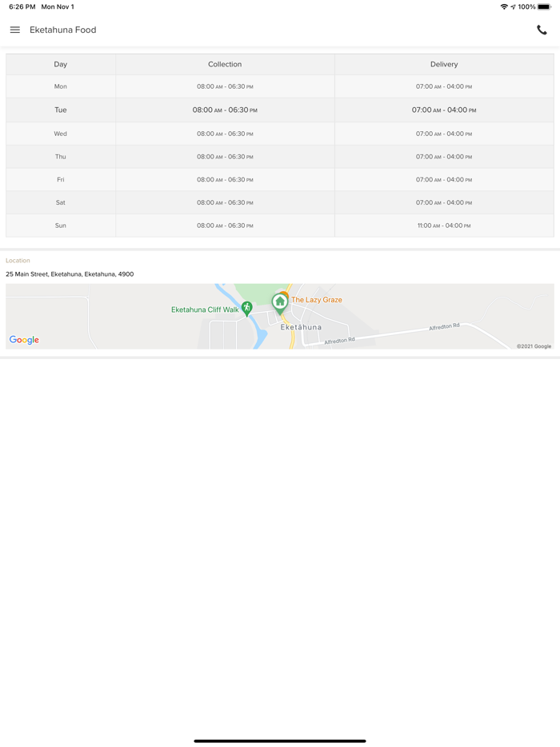
Task: Click the green home map pin
Action: (x=279, y=302)
